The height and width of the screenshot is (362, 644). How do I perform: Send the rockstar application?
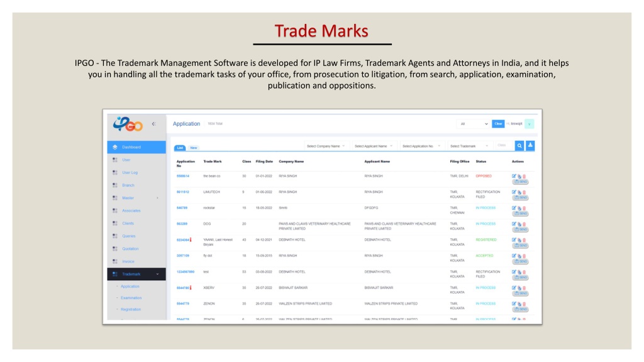point(520,214)
